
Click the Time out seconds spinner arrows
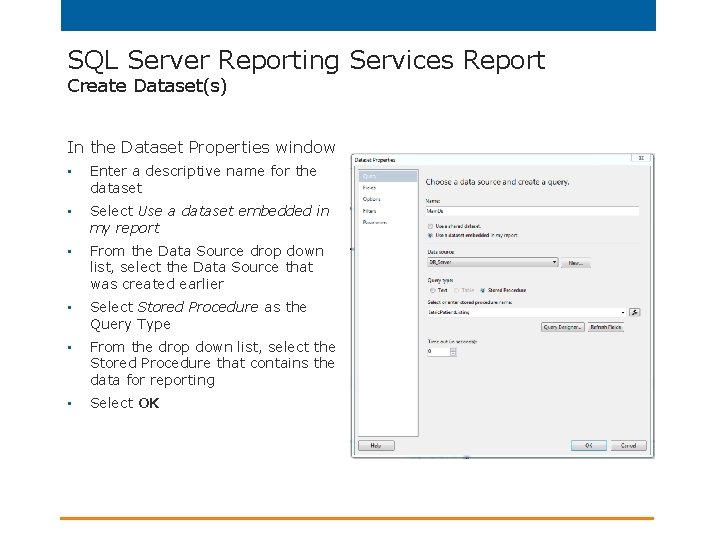[x=453, y=352]
